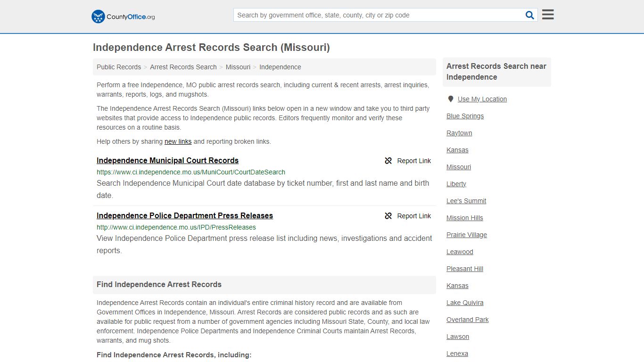
Task: Go to Public Records breadcrumb
Action: (x=119, y=67)
